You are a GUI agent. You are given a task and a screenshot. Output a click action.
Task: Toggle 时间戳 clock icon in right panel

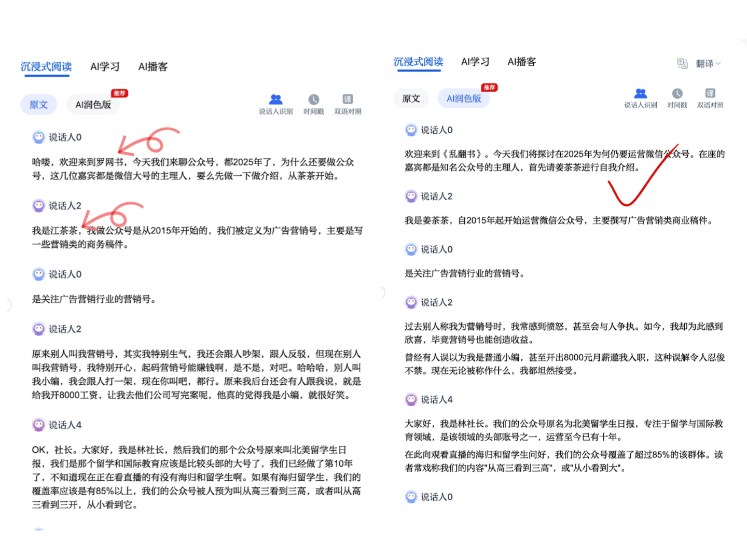tap(677, 93)
